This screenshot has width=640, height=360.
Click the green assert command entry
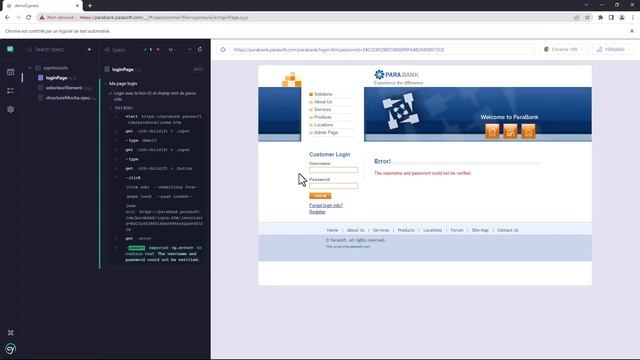coord(158,253)
